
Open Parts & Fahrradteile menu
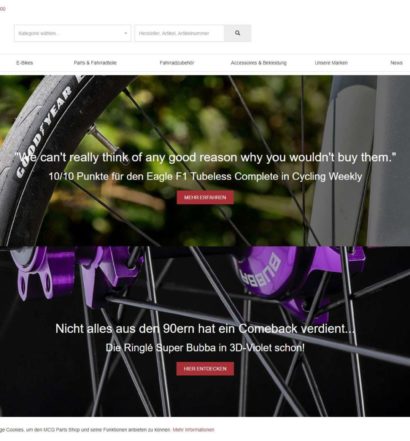coord(95,63)
